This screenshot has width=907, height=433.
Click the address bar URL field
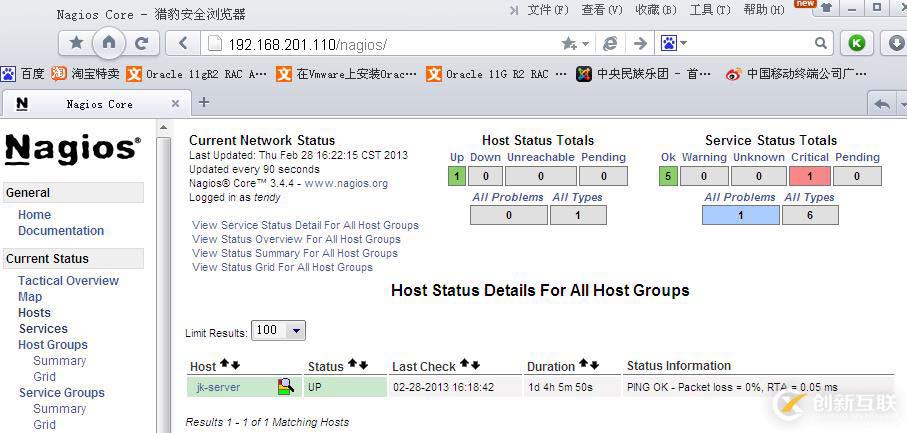[382, 43]
